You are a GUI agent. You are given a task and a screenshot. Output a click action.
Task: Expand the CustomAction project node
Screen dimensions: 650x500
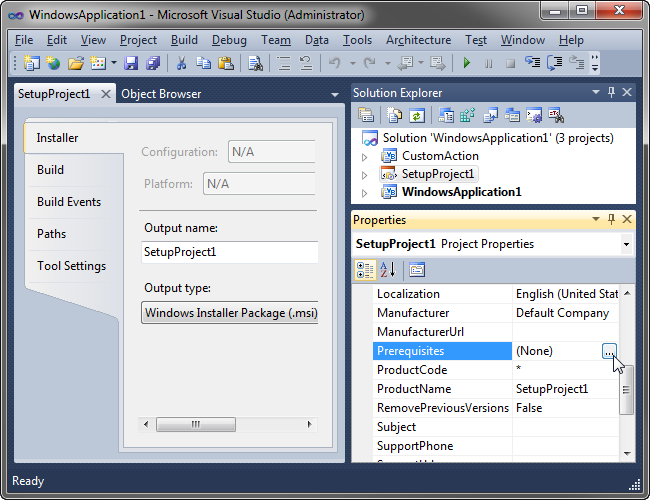tap(364, 157)
